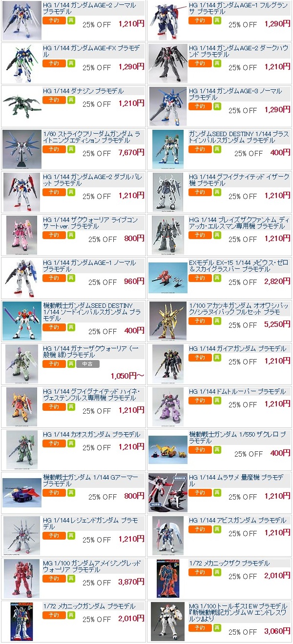Click the 7,670円 price of ストライクフリーダム

[x=131, y=153]
